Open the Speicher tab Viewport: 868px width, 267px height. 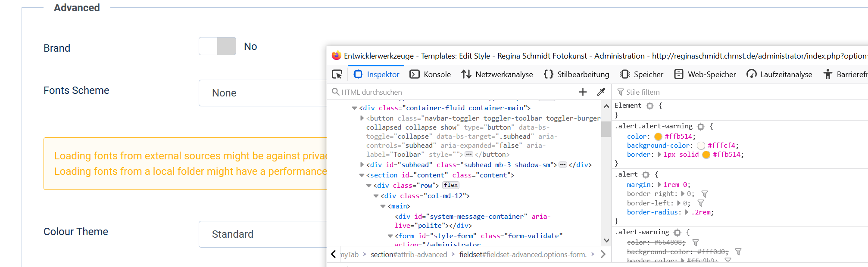(x=641, y=75)
